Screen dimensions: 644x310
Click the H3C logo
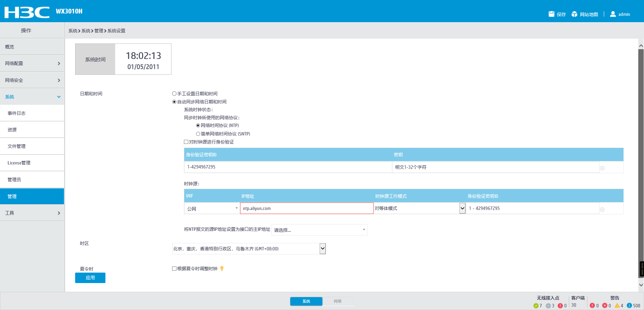click(x=27, y=12)
